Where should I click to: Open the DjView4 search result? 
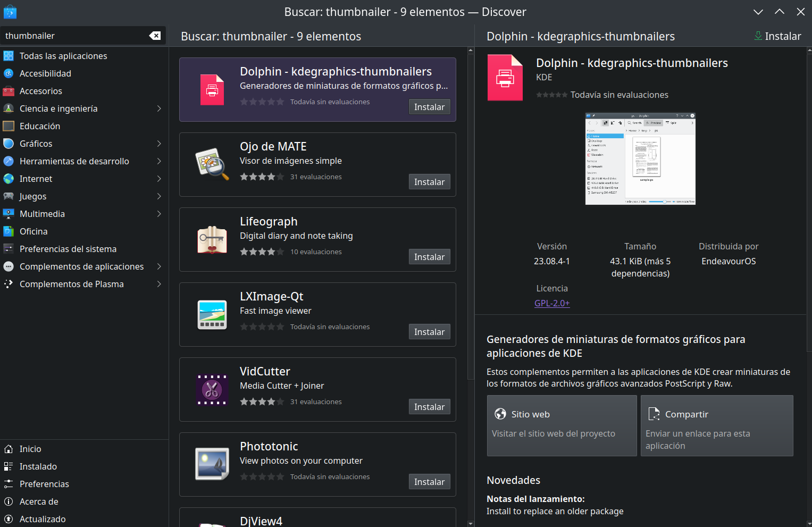click(x=317, y=517)
